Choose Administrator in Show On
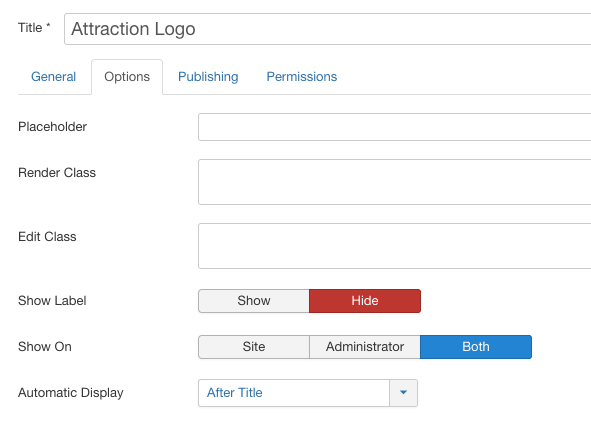 [x=365, y=347]
